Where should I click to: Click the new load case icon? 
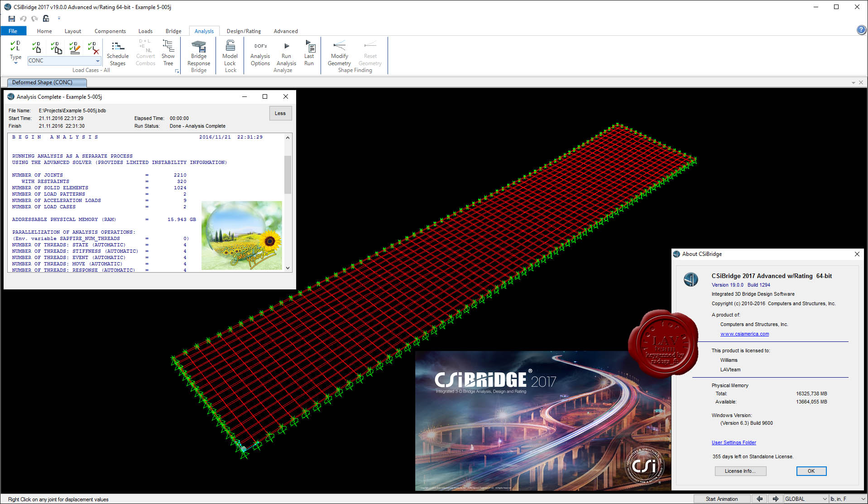pyautogui.click(x=36, y=47)
